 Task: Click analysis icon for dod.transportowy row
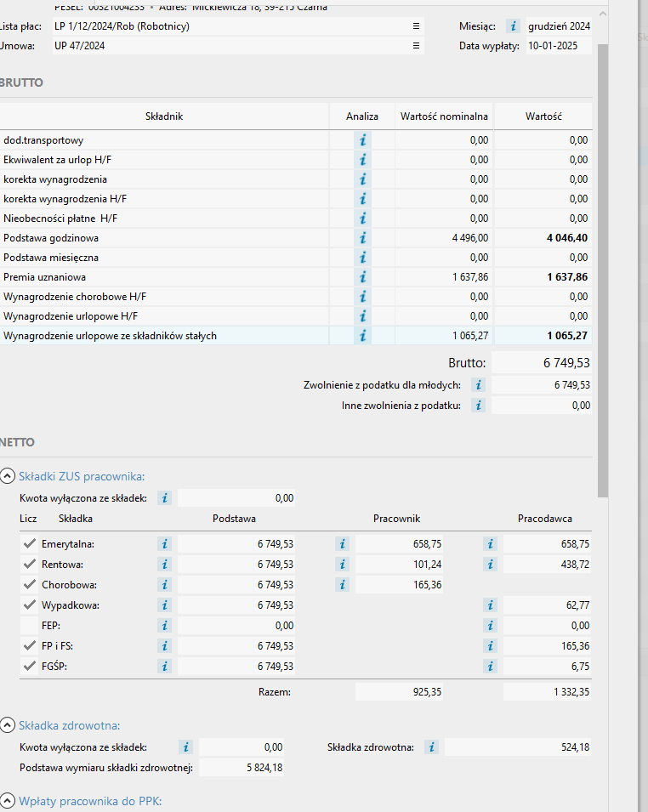(x=363, y=140)
